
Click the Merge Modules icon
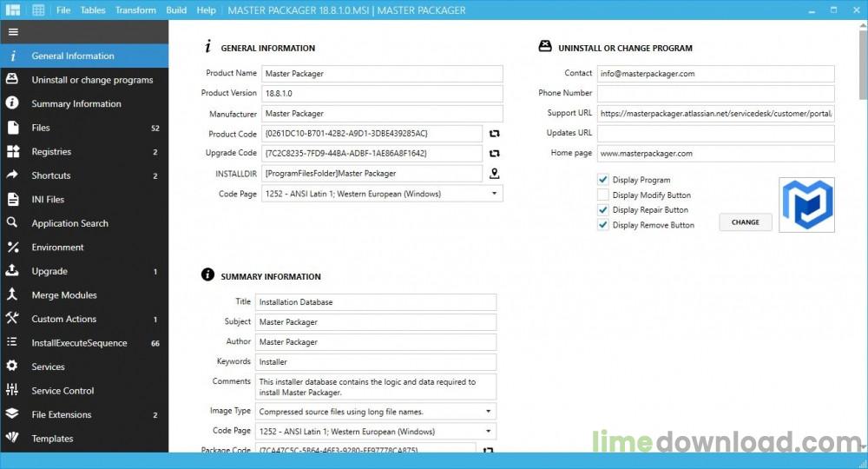pyautogui.click(x=12, y=294)
